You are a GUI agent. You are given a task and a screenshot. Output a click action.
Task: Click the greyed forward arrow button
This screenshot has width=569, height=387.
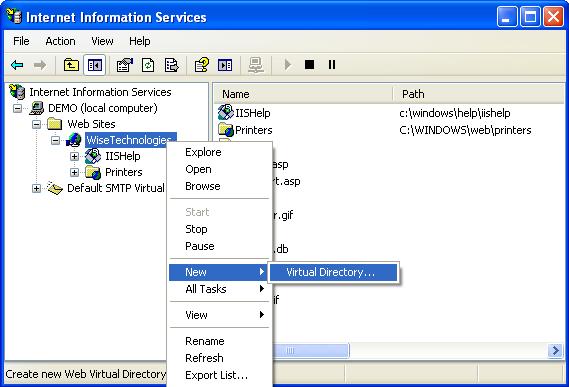coord(40,65)
